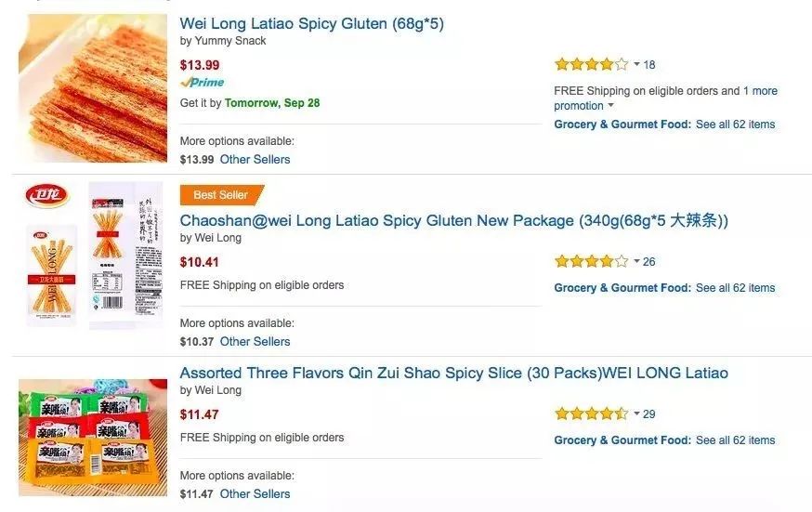The image size is (812, 512).
Task: Click star rating of Qin Zui Shao listing
Action: [x=591, y=414]
